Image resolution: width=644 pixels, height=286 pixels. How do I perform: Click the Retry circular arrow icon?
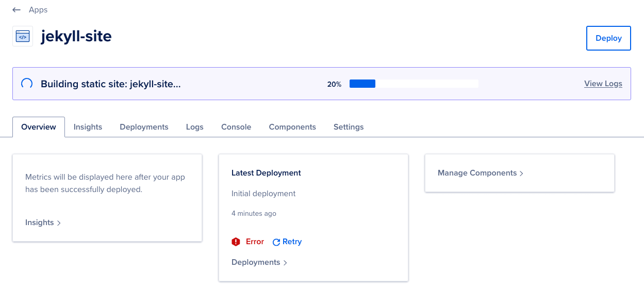[276, 242]
